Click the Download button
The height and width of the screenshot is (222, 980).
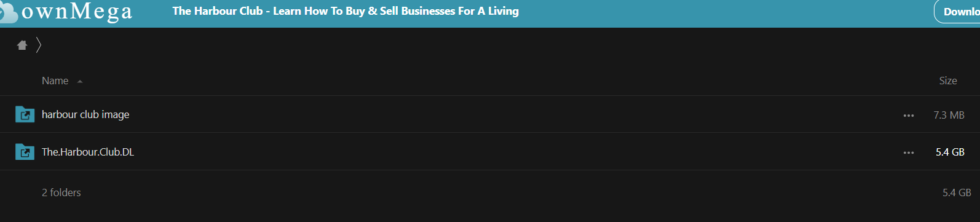[x=957, y=12]
